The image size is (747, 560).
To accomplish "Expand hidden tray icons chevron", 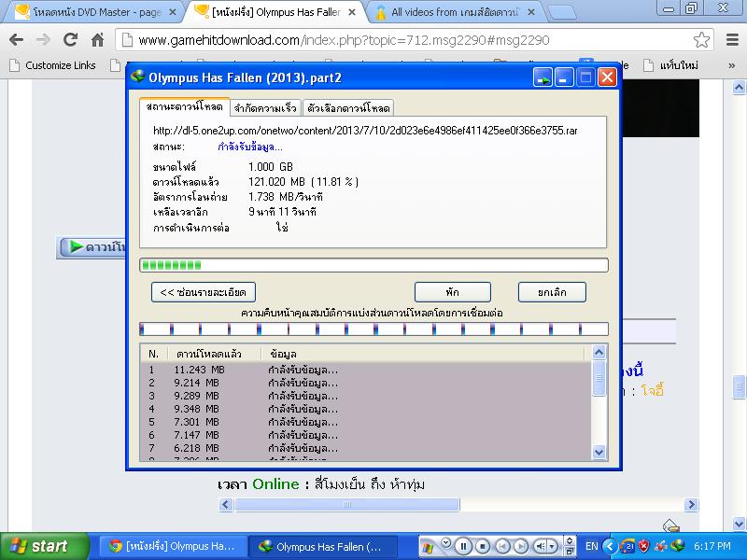I will pos(611,546).
